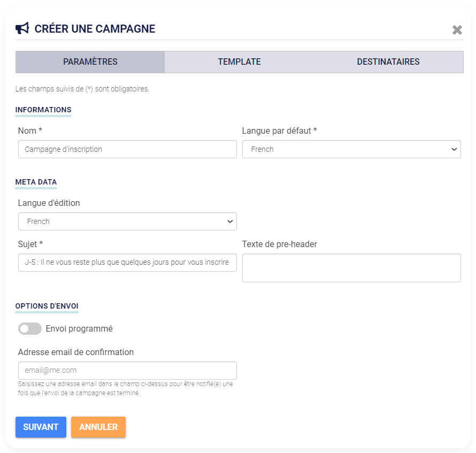Select the PARAMÈTRES tab
This screenshot has height=453, width=476.
pos(90,62)
